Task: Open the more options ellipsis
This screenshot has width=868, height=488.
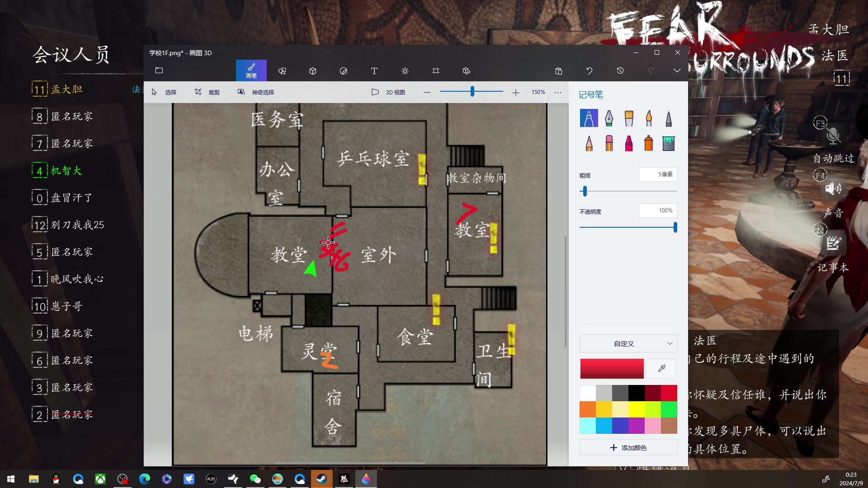Action: pyautogui.click(x=558, y=92)
